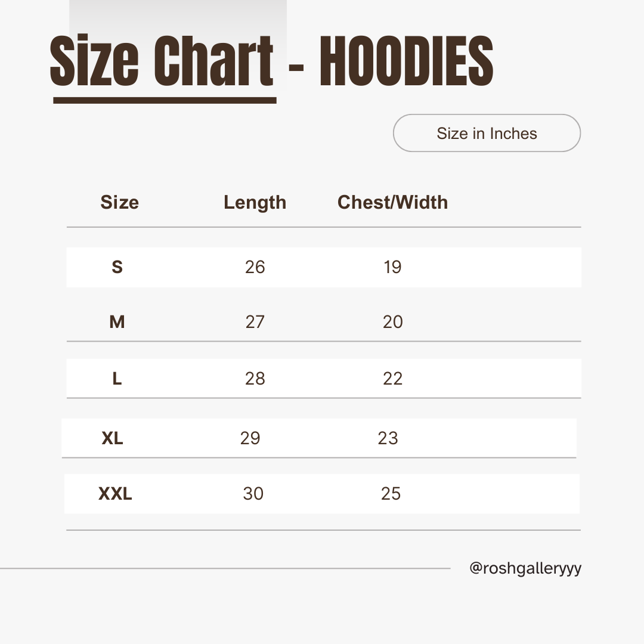This screenshot has height=644, width=644.
Task: Select the HOODIES heading text
Action: click(x=407, y=61)
